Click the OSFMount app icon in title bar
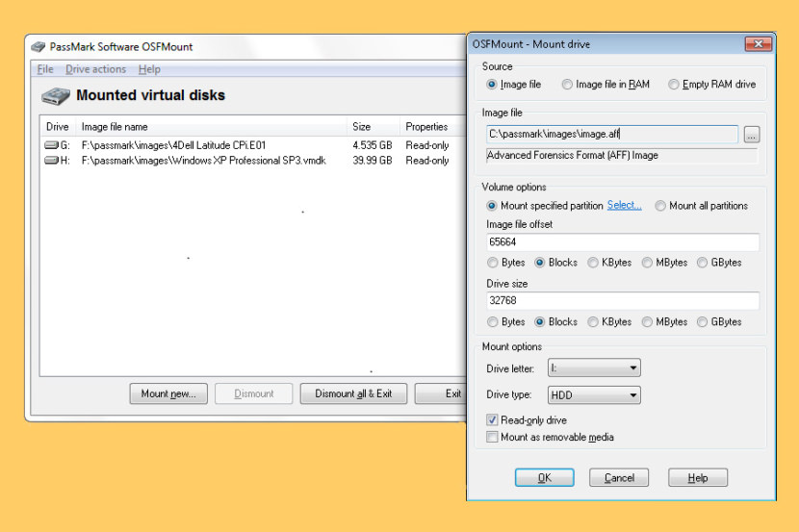Viewport: 799px width, 532px height. 38,47
